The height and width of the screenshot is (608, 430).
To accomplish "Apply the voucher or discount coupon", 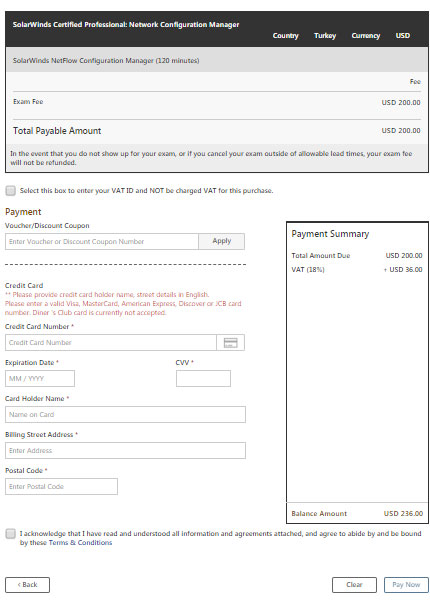I will (x=221, y=241).
